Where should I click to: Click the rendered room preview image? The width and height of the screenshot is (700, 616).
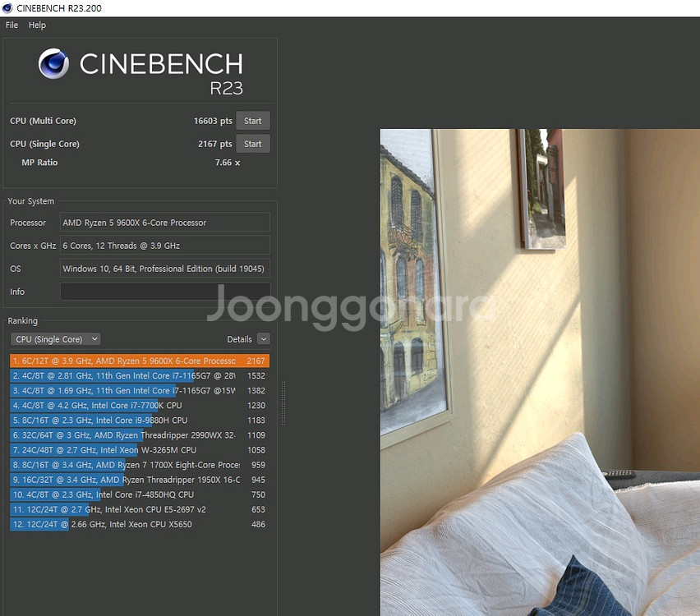[540, 372]
